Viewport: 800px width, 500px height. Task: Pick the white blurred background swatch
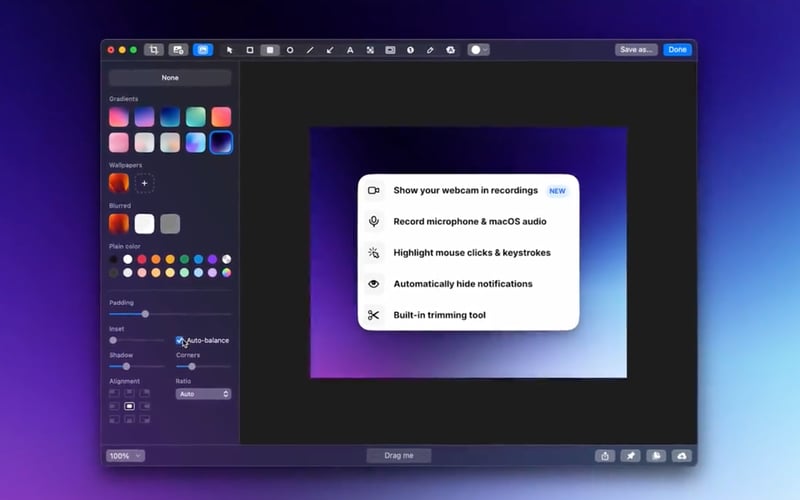(x=144, y=223)
